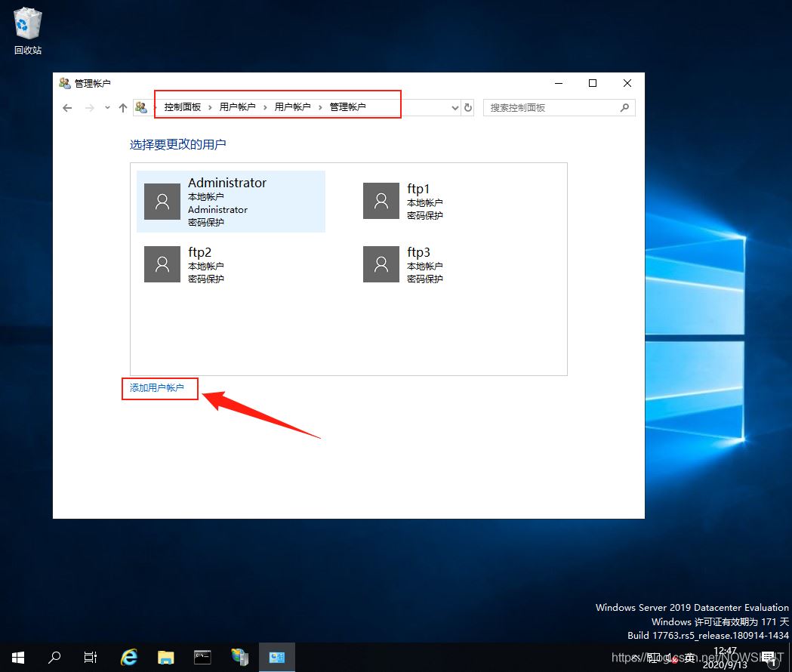The width and height of the screenshot is (792, 672).
Task: Refresh the control panel address bar
Action: [468, 108]
